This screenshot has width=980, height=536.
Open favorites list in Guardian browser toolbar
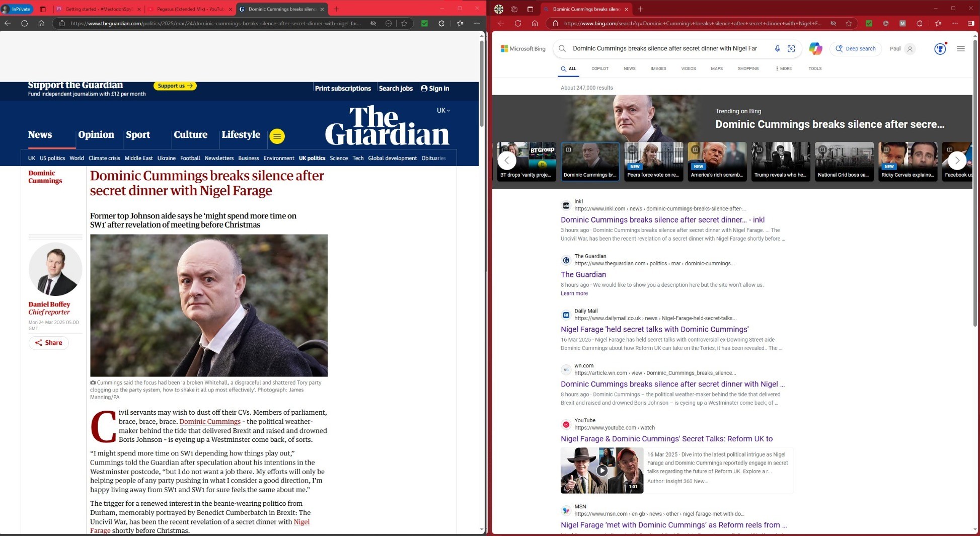pos(460,23)
